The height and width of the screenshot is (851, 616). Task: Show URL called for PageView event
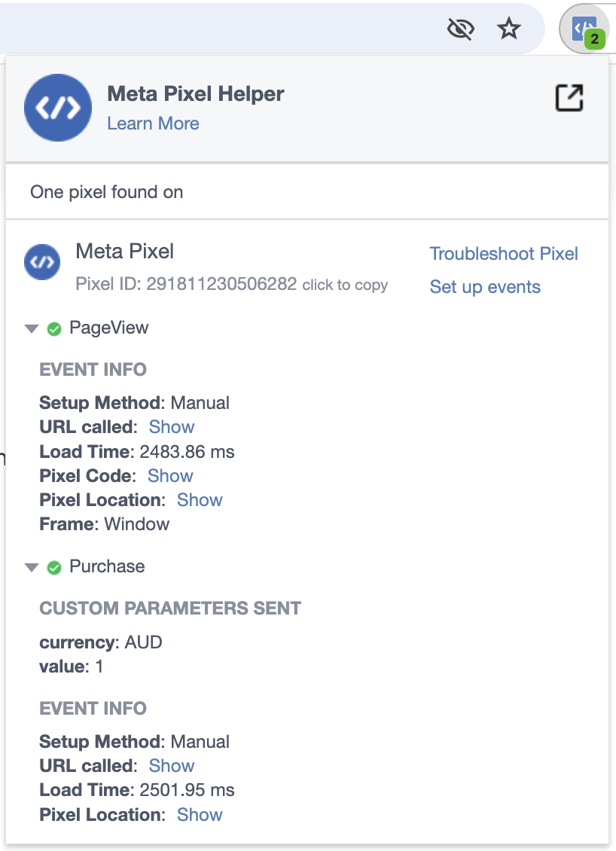click(x=172, y=427)
